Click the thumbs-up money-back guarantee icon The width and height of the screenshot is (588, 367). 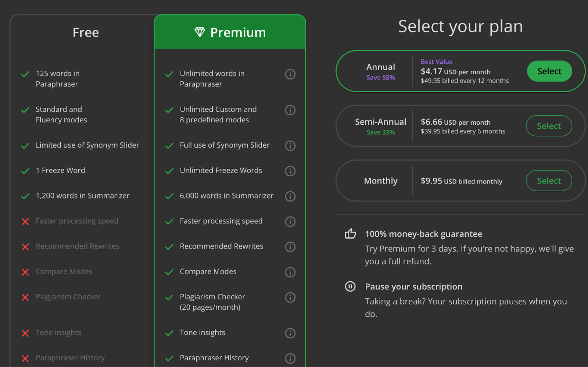[x=350, y=234]
